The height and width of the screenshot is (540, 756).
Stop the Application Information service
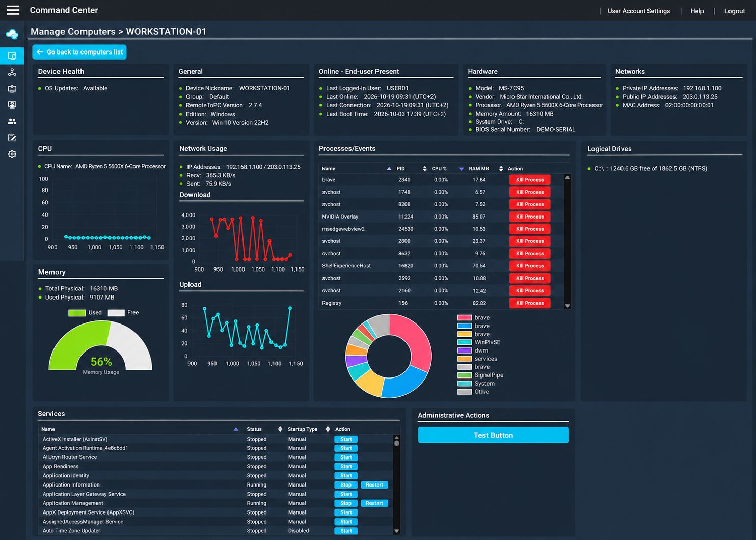(346, 485)
